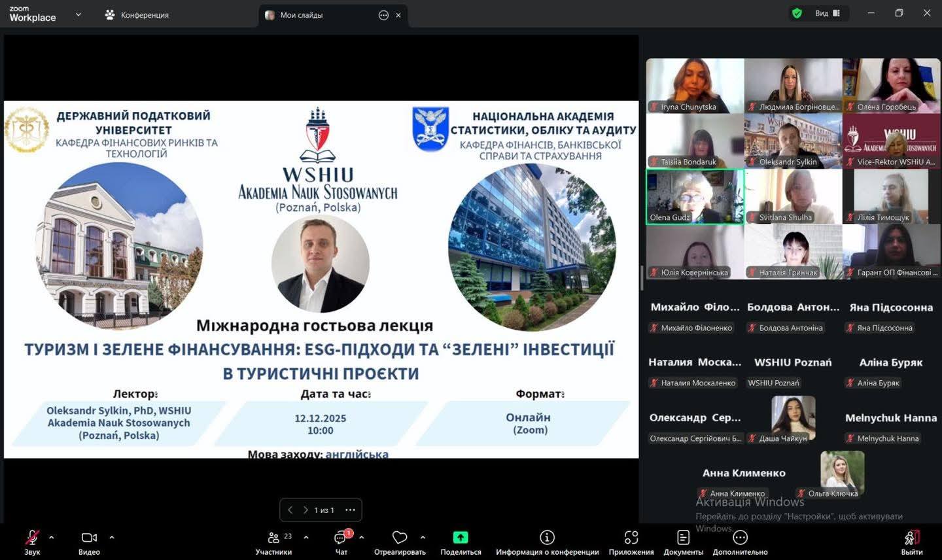The height and width of the screenshot is (560, 942).
Task: Click the Выйти leave meeting button
Action: coord(911,539)
